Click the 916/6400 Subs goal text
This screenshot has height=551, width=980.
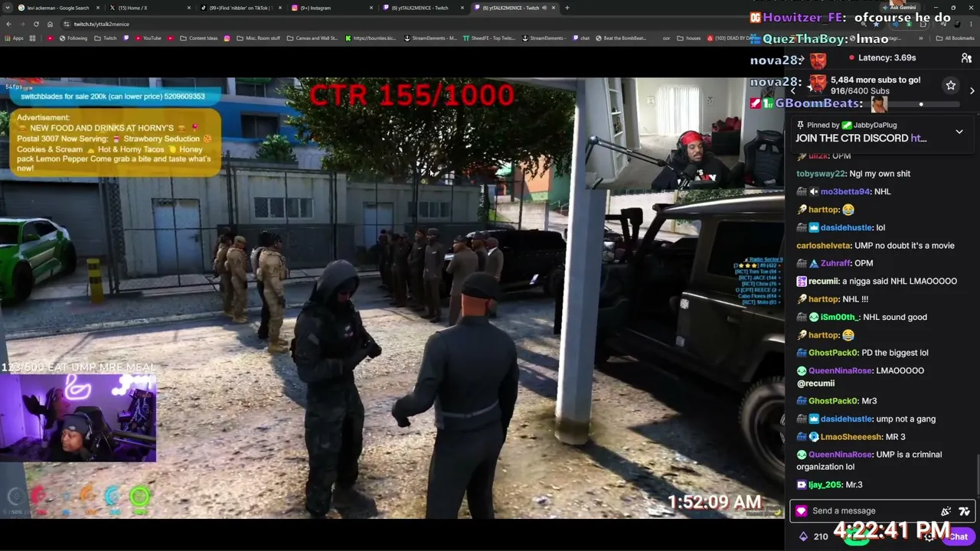point(858,91)
